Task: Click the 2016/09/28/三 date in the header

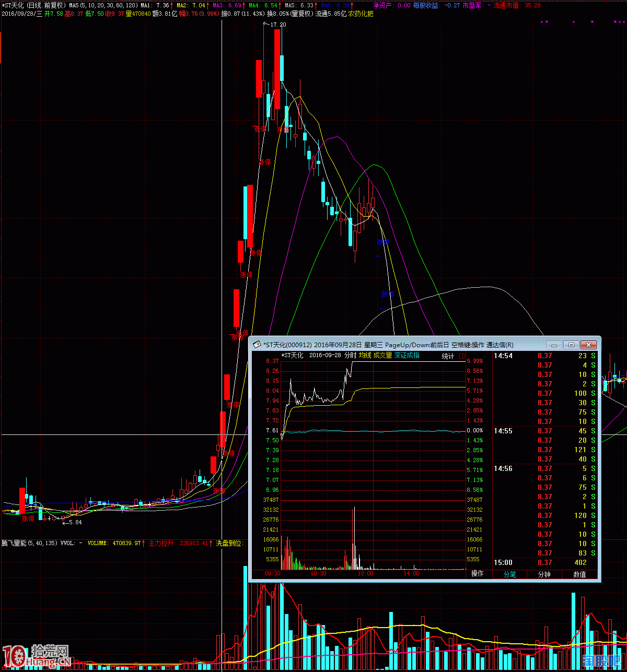Action: point(22,14)
